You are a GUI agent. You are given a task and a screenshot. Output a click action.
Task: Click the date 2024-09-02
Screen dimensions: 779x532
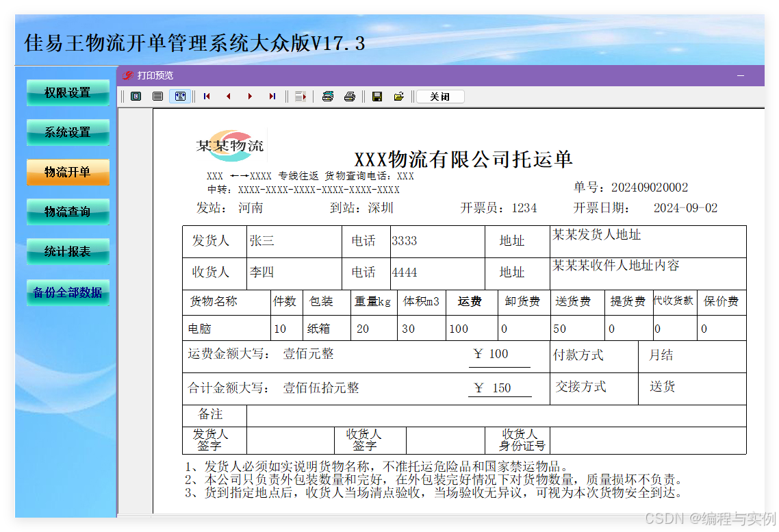point(685,208)
